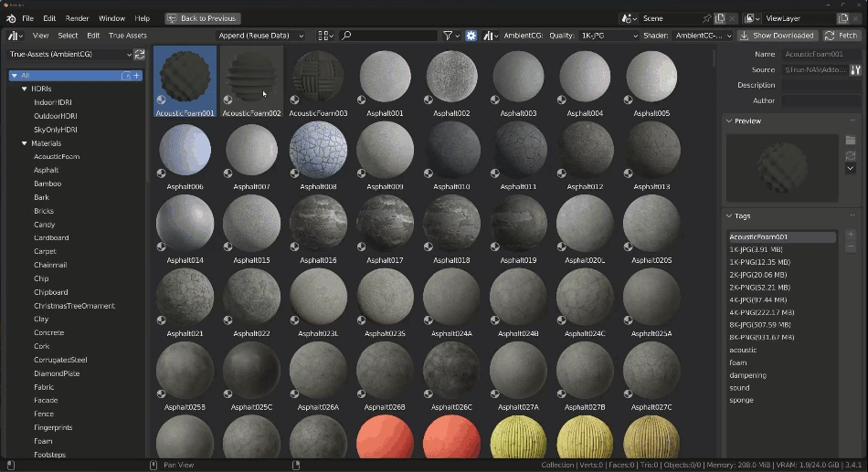Pin the current Scene
This screenshot has width=868, height=472.
(706, 18)
